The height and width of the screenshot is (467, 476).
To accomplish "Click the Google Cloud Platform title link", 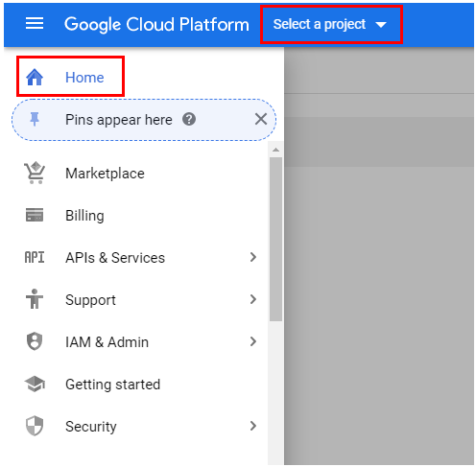I will 156,24.
